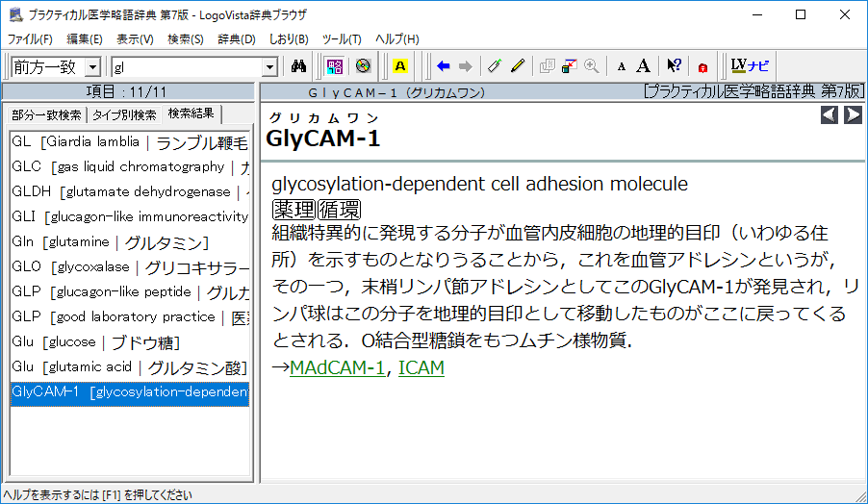Viewport: 868px width, 504px height.
Task: Click the paste-to-window icon with red arrow
Action: point(569,66)
